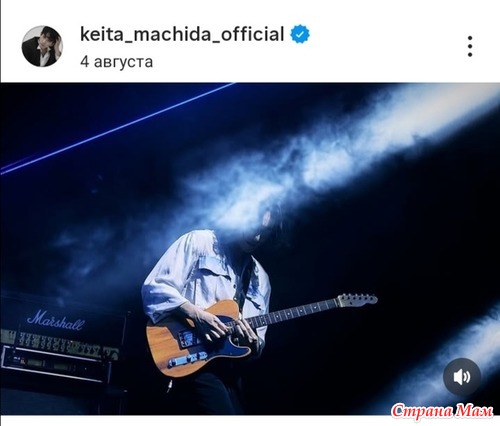Open the keita_machida_official username link

pos(182,34)
